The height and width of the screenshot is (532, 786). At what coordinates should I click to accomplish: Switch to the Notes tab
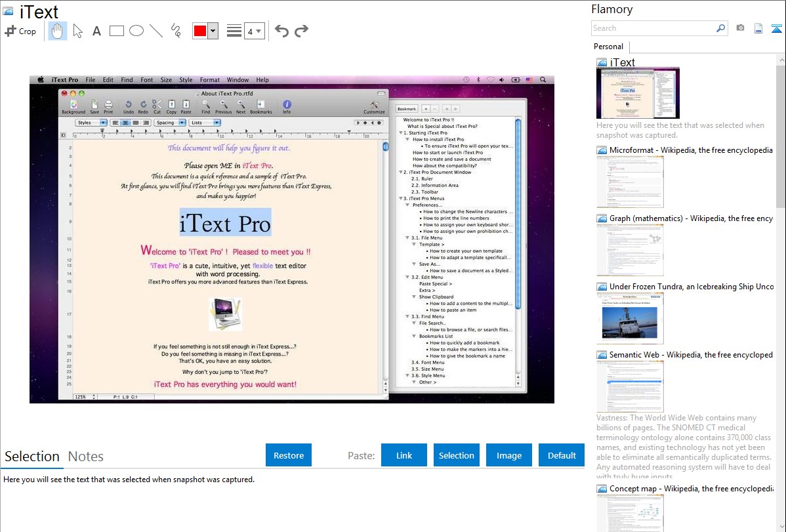[x=86, y=457]
